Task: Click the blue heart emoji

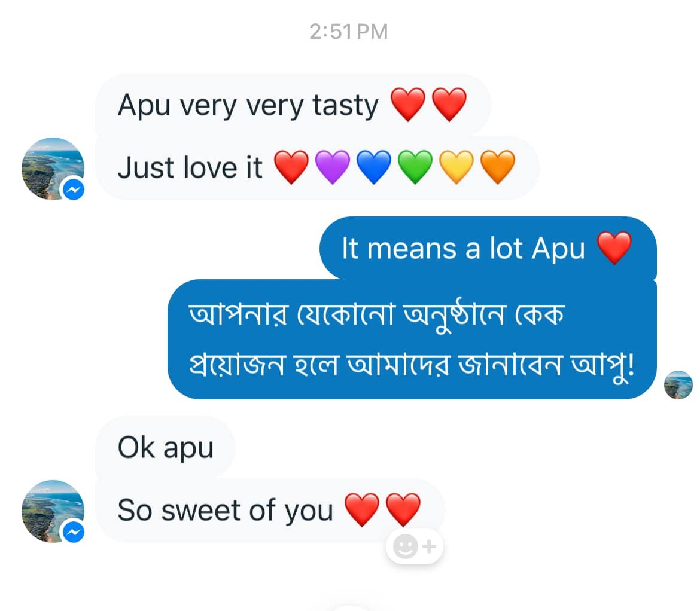Action: tap(373, 167)
